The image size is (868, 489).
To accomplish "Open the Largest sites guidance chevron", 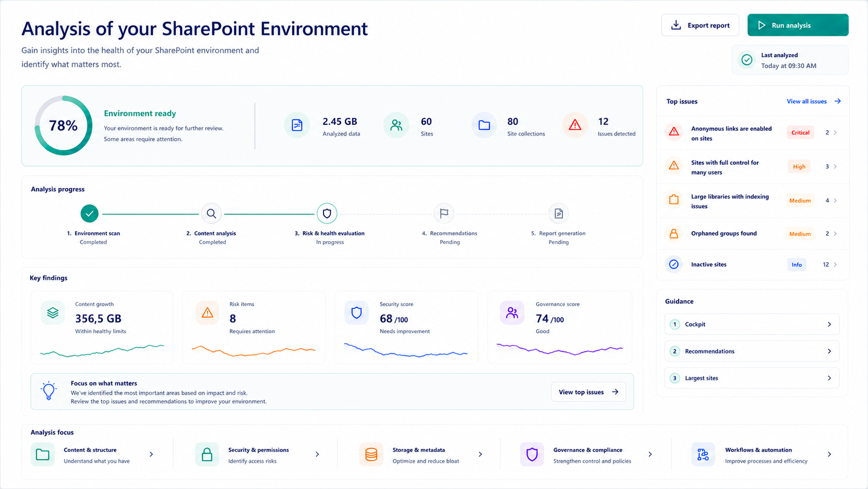I will tap(829, 378).
